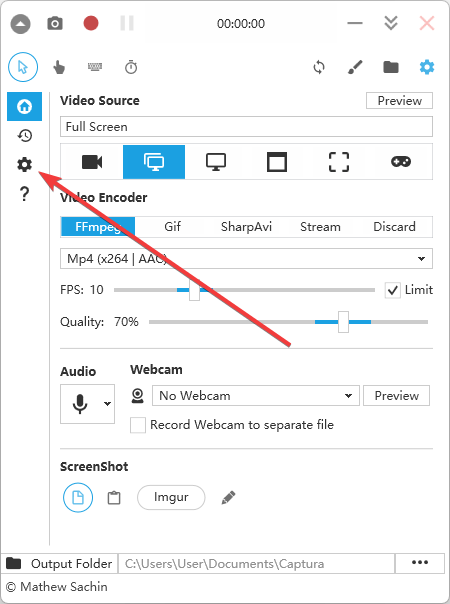Toggle mouse click overlay hand icon

click(59, 67)
